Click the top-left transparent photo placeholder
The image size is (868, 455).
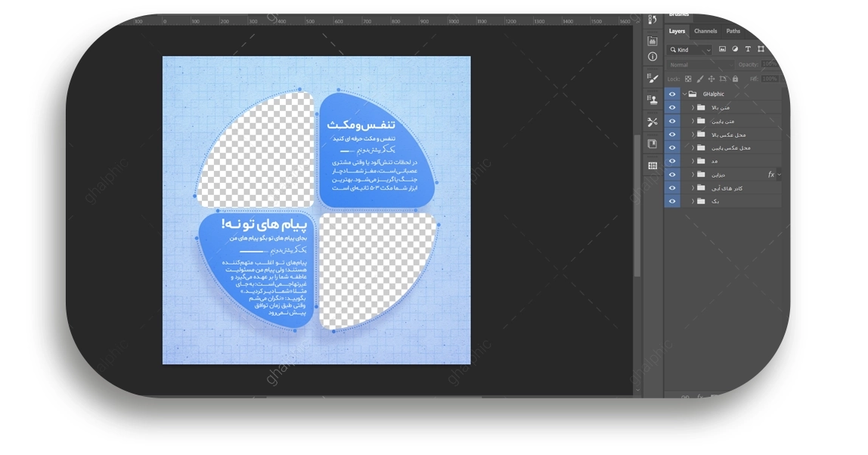coord(256,150)
